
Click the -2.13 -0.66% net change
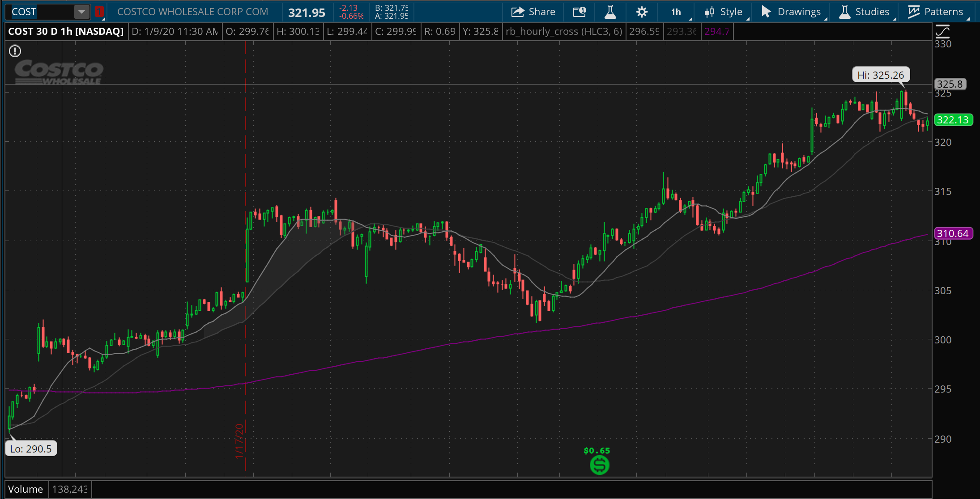pos(351,12)
